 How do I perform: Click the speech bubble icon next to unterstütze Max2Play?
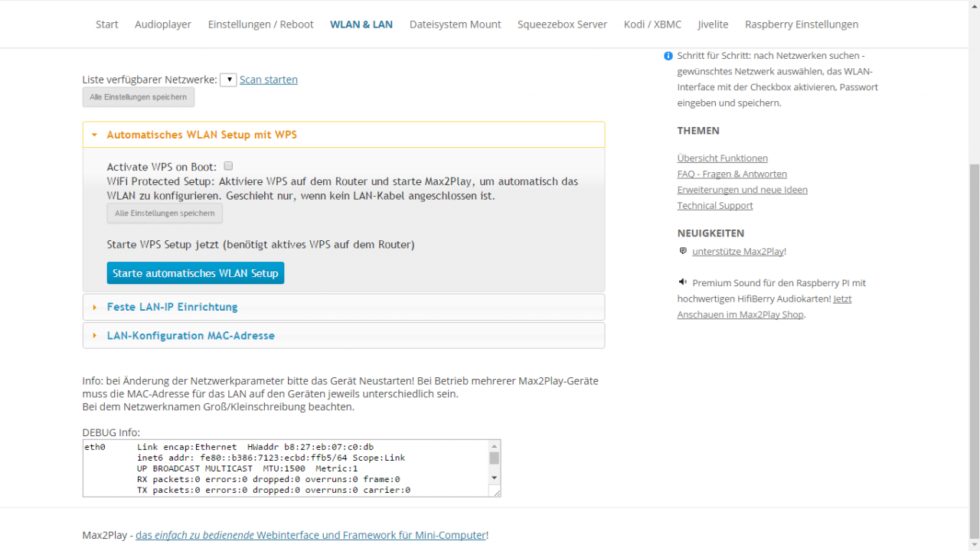683,251
